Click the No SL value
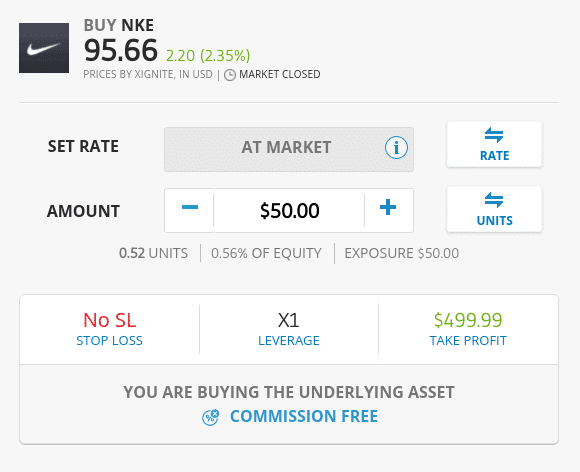Viewport: 580px width, 472px height. (109, 320)
